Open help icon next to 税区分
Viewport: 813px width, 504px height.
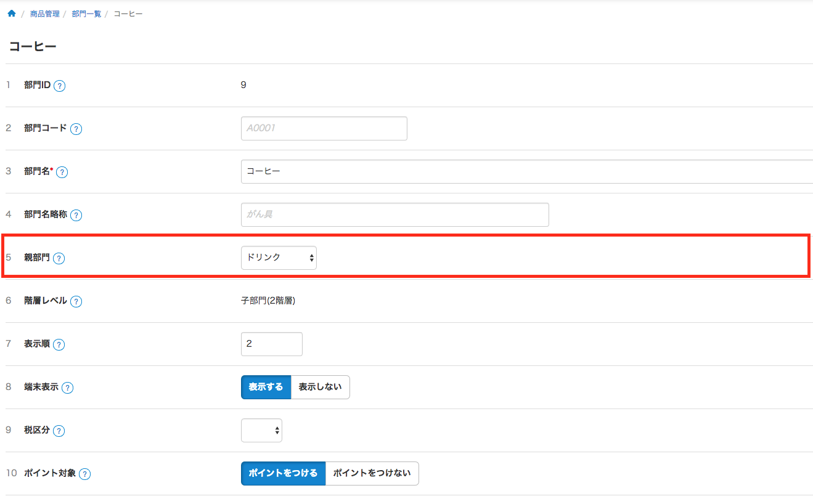click(59, 431)
